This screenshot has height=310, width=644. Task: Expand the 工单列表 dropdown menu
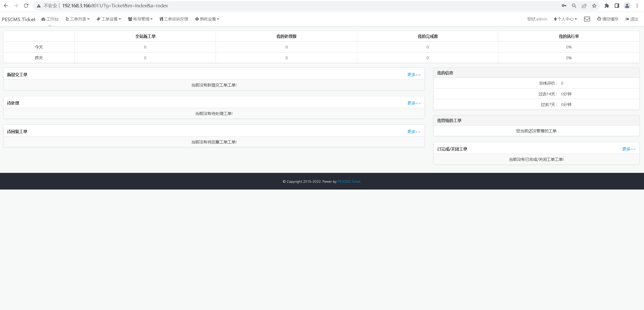[78, 19]
